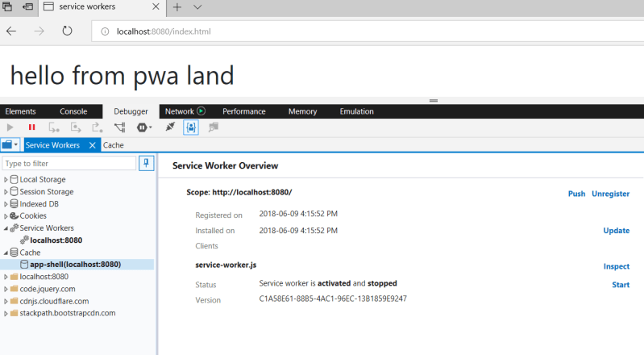Toggle the Just My Code icon

[x=191, y=127]
